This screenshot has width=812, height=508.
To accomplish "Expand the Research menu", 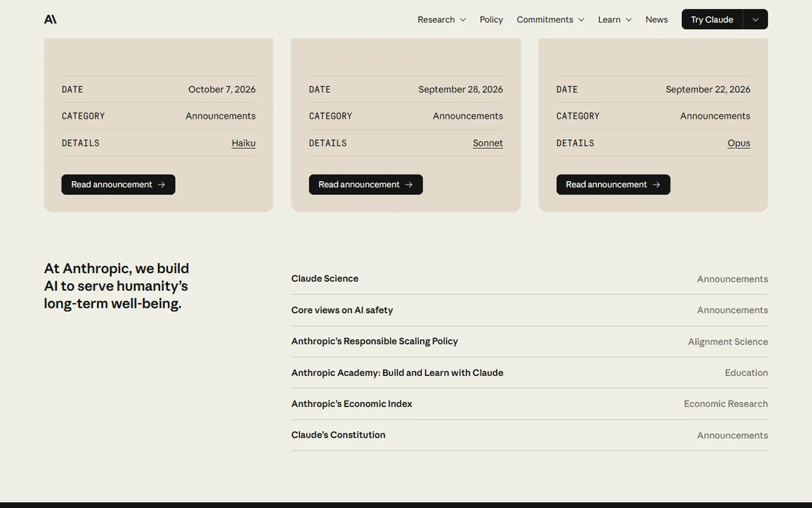I will coord(442,20).
